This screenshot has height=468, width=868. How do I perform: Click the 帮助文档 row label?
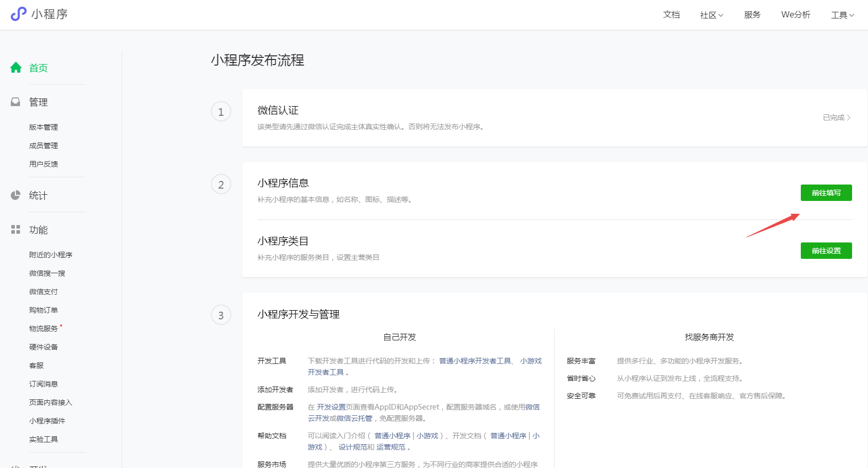pyautogui.click(x=272, y=436)
